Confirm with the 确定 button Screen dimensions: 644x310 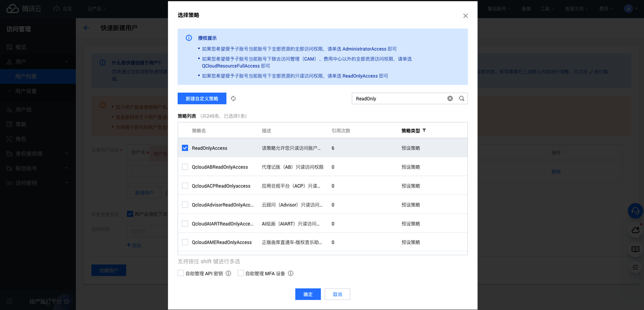coord(308,294)
